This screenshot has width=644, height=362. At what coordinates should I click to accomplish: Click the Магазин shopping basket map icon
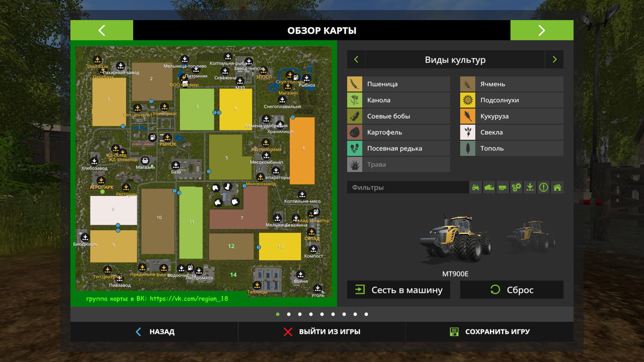(145, 161)
